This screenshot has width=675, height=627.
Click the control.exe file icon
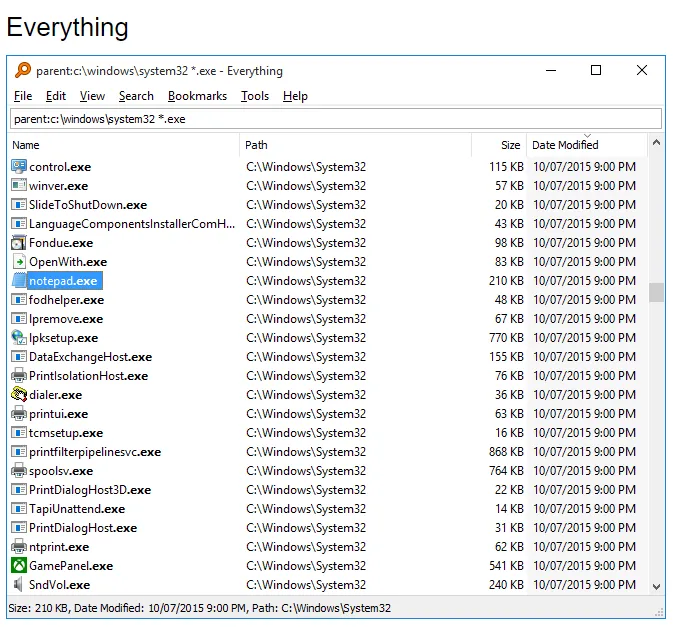(x=19, y=167)
